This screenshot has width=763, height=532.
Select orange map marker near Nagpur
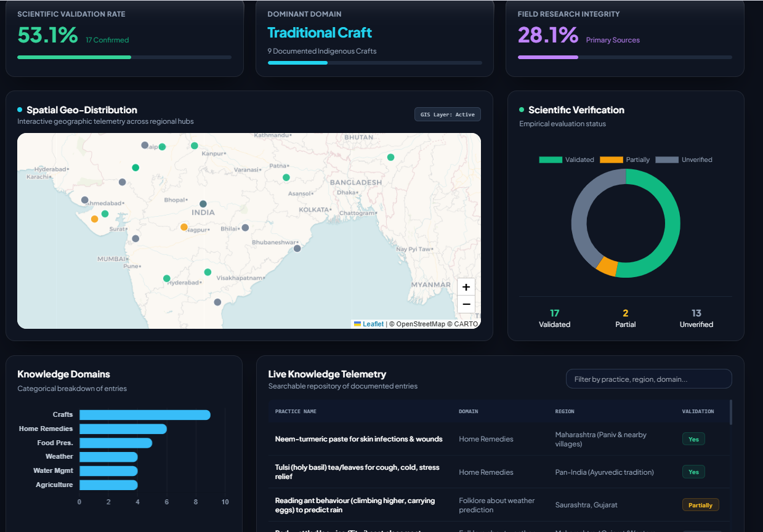184,227
